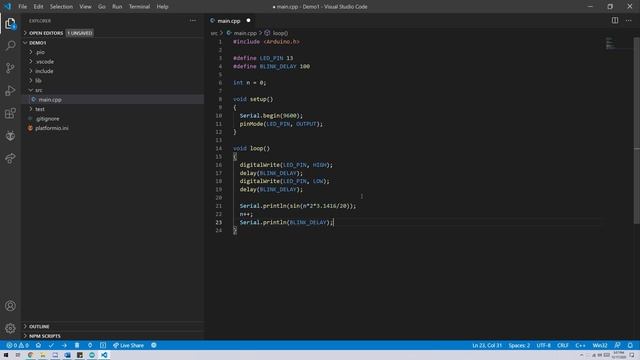Click Win32 configuration in status bar
The image size is (640, 360).
click(x=600, y=345)
